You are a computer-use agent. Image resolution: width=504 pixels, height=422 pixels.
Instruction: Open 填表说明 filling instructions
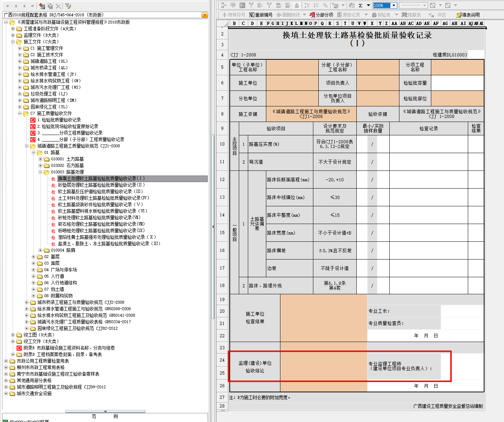tap(468, 15)
